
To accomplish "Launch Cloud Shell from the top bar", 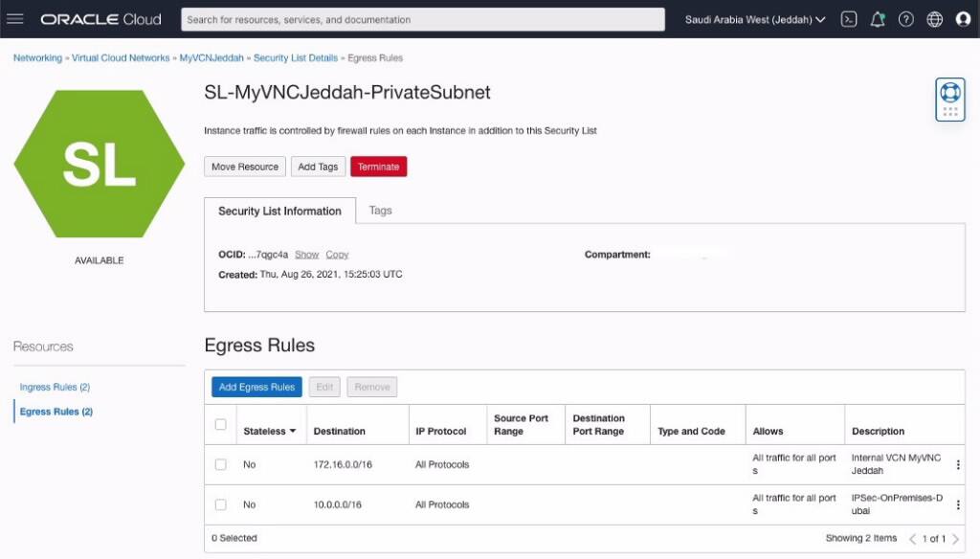I will click(x=848, y=18).
